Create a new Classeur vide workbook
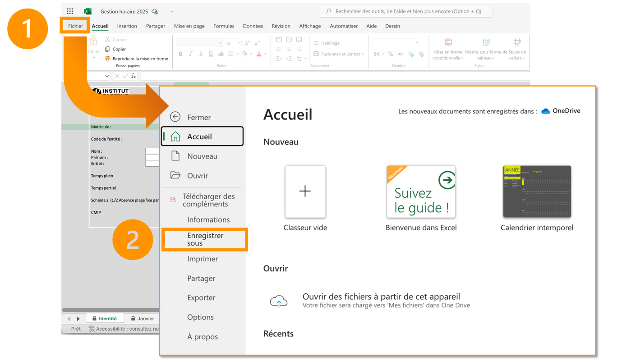 pos(305,191)
